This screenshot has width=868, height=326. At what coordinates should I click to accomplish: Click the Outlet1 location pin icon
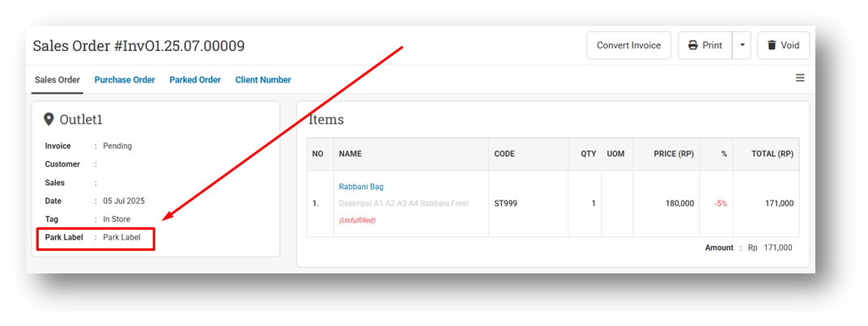49,120
